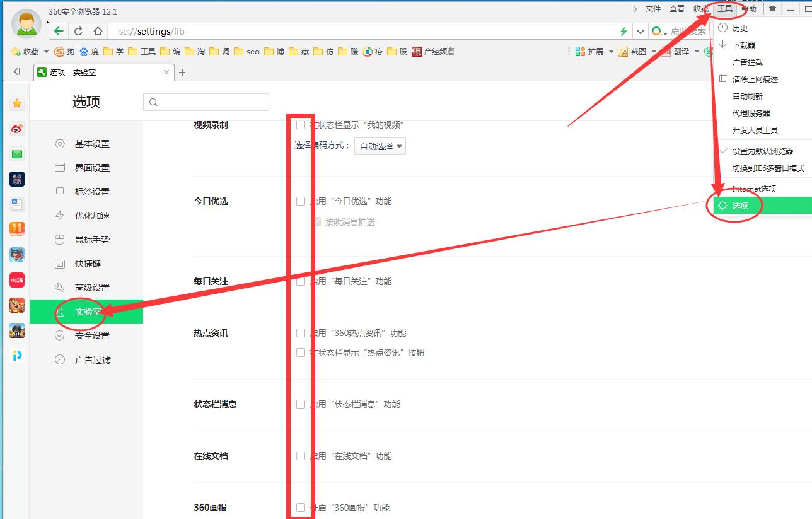Image resolution: width=812 pixels, height=519 pixels.
Task: Open a new tab with plus button
Action: click(x=182, y=73)
